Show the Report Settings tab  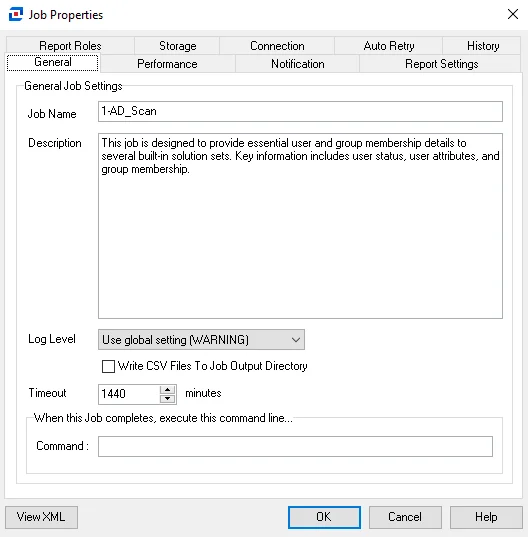click(441, 64)
